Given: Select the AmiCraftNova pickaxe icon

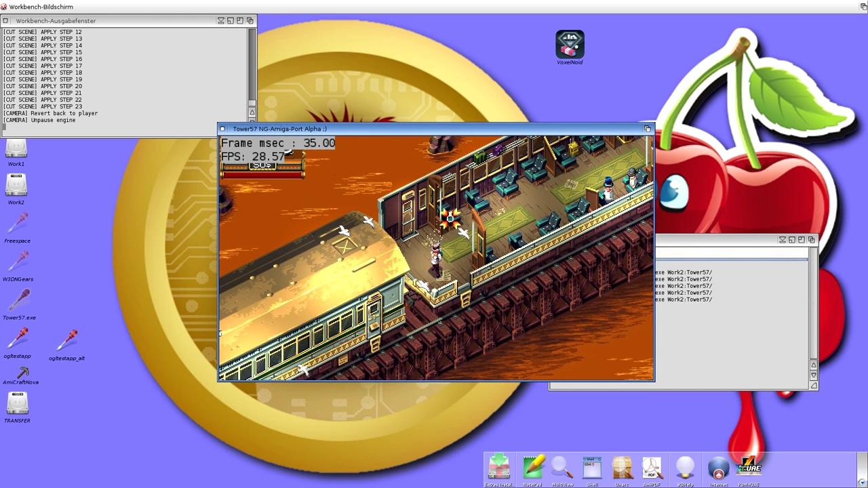Looking at the screenshot, I should coord(21,375).
